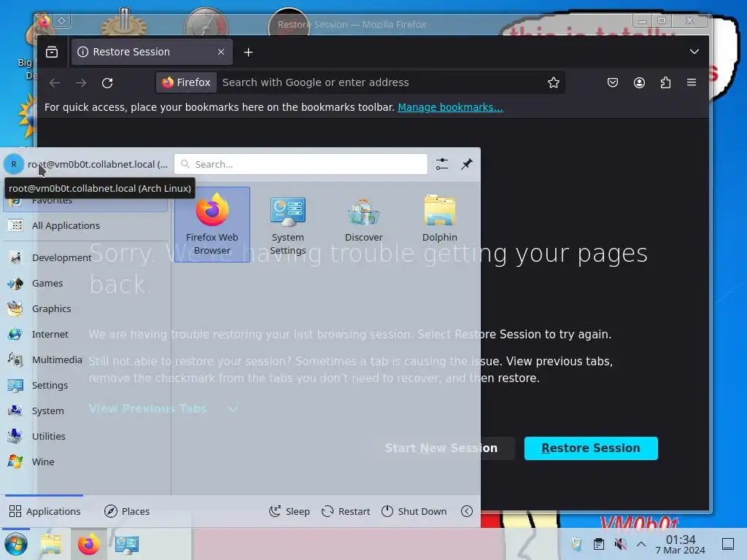Open the Graphics category
The height and width of the screenshot is (560, 747).
86,308
